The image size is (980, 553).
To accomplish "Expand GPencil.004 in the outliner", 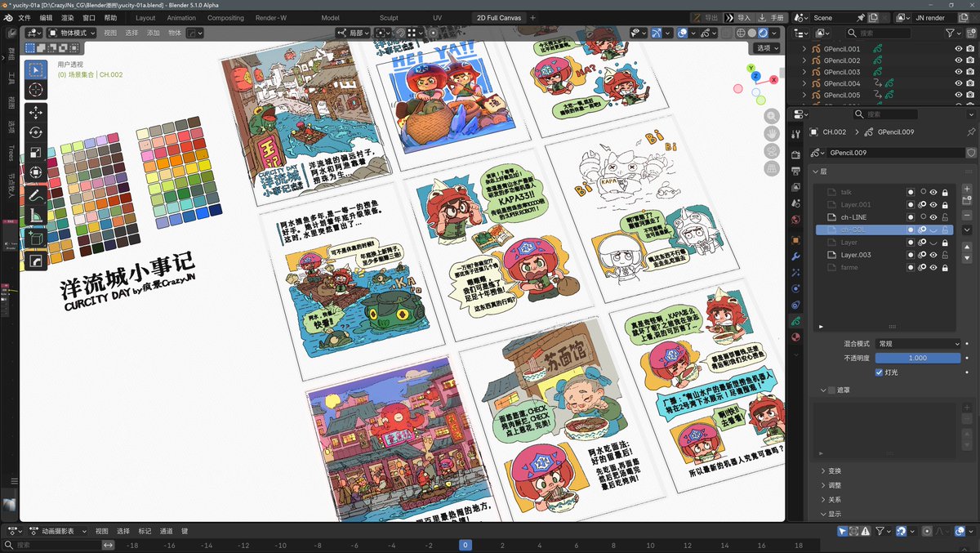I will pyautogui.click(x=804, y=83).
